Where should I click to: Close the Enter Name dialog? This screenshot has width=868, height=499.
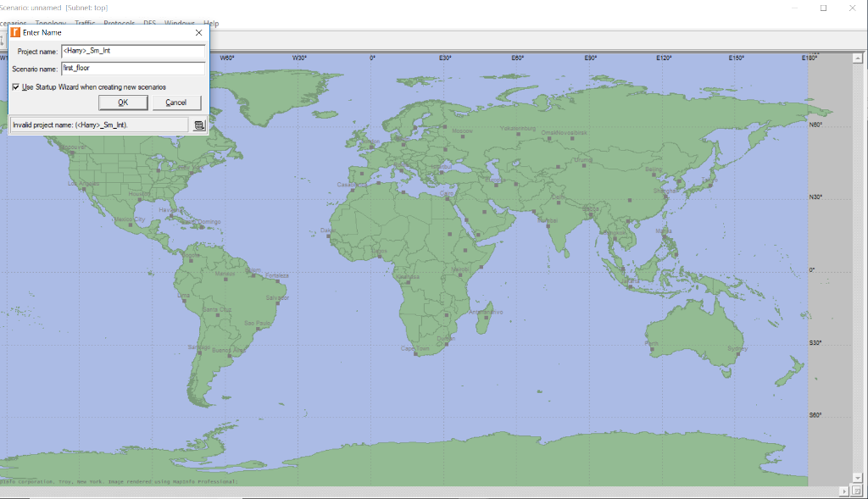[x=199, y=32]
